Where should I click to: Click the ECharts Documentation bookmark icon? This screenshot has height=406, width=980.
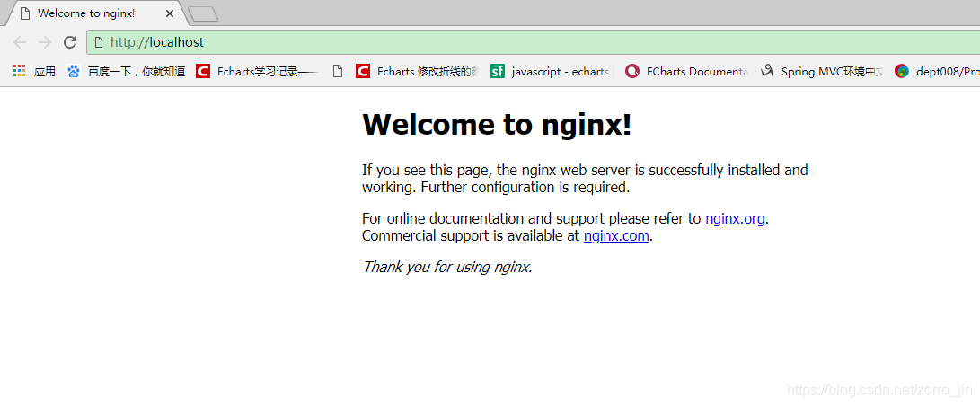632,71
